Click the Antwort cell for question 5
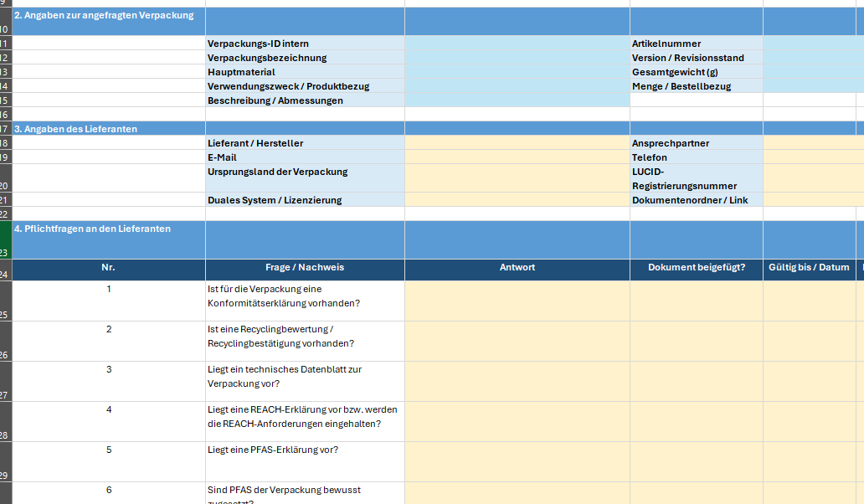This screenshot has width=864, height=504. click(517, 461)
